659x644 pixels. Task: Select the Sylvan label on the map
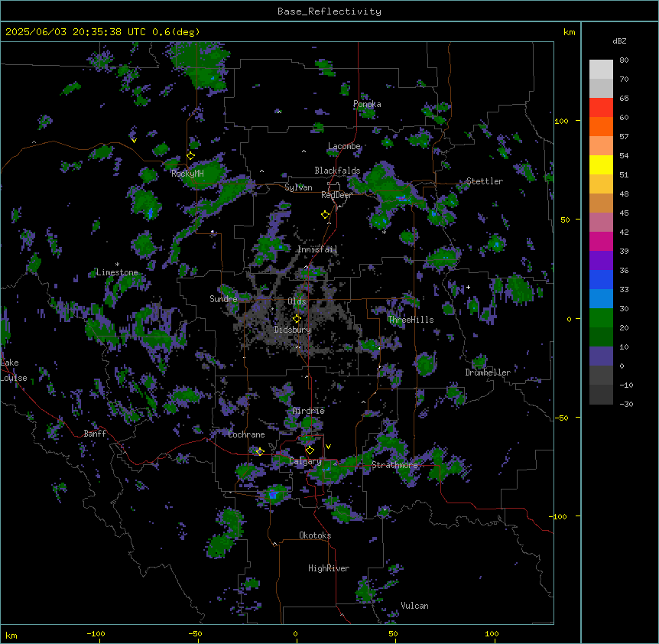point(298,187)
